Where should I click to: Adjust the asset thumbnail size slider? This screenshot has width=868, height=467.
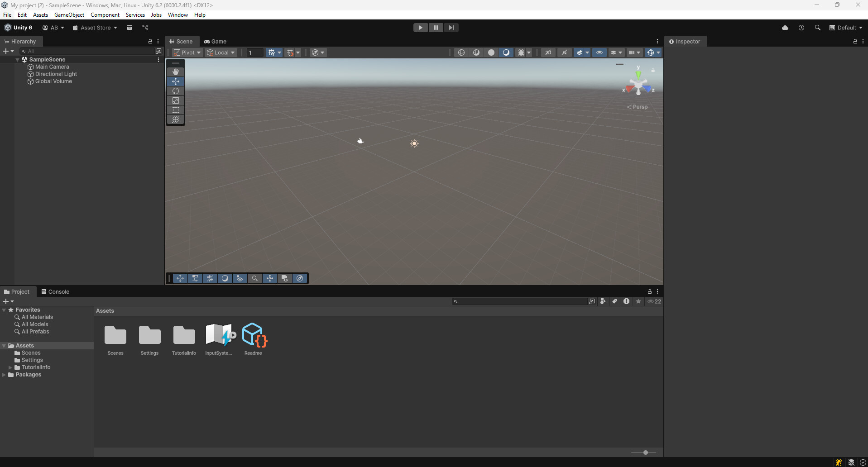(x=645, y=452)
